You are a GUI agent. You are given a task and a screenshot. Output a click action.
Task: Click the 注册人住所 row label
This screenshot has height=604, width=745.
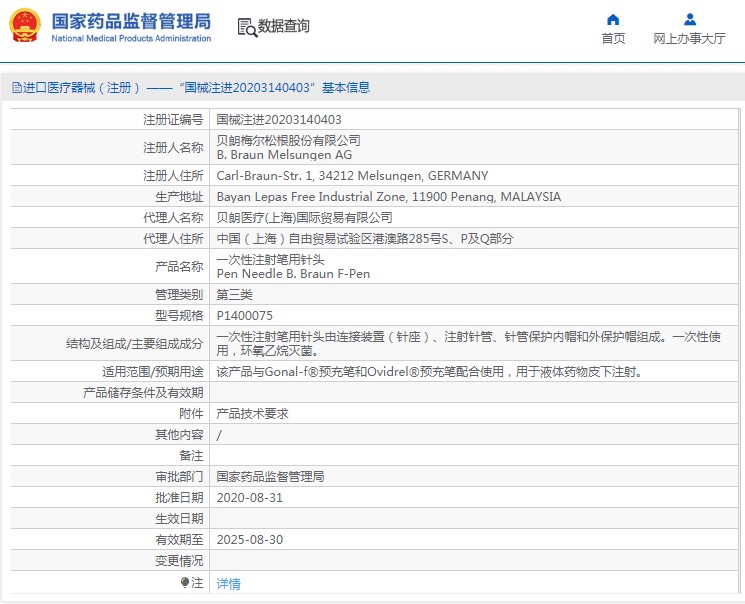pos(173,176)
